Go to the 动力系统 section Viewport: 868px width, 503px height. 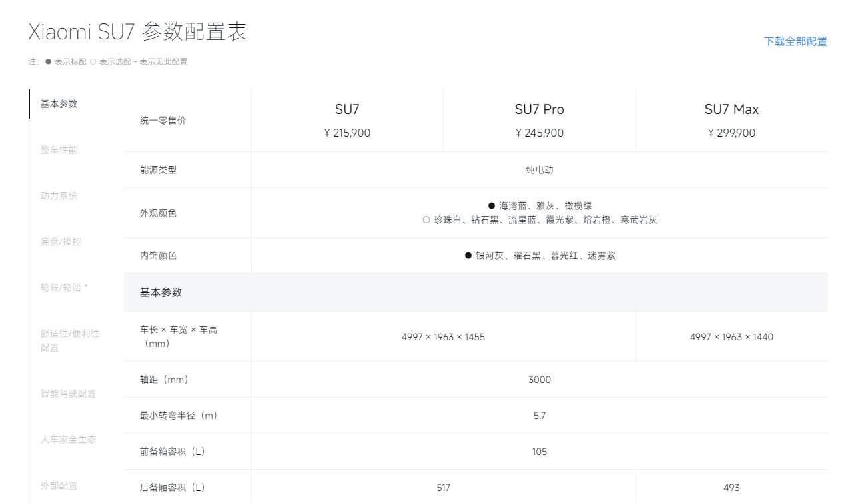coord(59,196)
